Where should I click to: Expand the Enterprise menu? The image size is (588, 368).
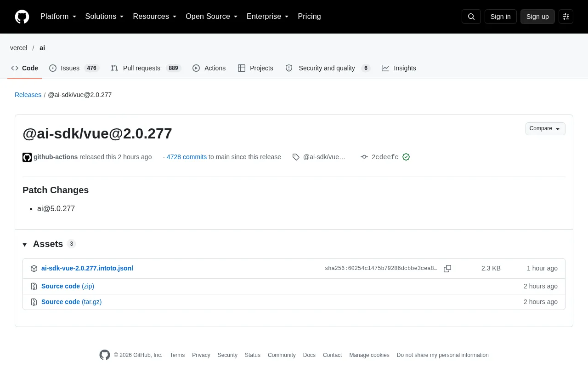click(268, 17)
